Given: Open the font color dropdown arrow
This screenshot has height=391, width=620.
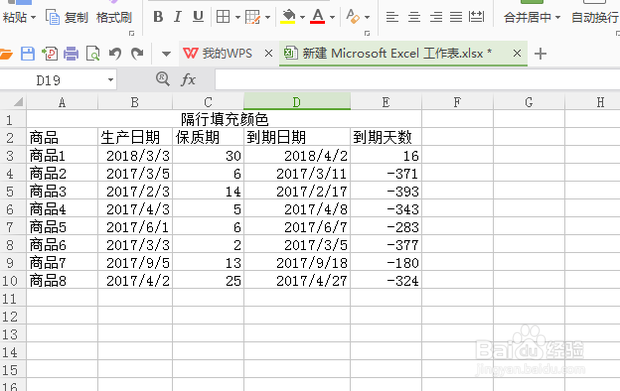Looking at the screenshot, I should pos(332,17).
